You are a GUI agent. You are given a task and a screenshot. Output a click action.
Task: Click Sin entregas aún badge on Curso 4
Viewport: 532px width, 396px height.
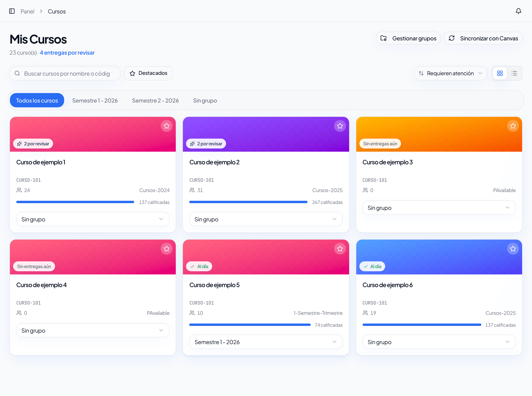(x=34, y=266)
